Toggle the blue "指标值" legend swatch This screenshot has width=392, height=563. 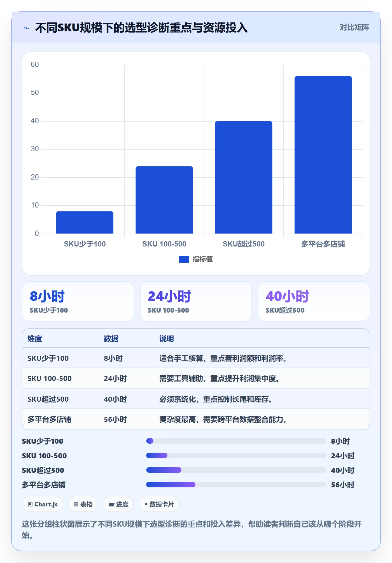184,259
